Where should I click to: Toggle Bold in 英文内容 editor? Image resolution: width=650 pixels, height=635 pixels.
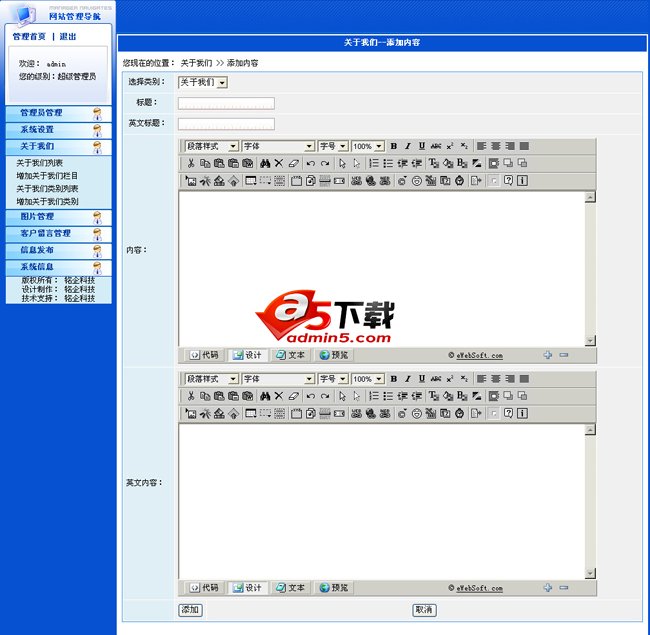pyautogui.click(x=394, y=378)
